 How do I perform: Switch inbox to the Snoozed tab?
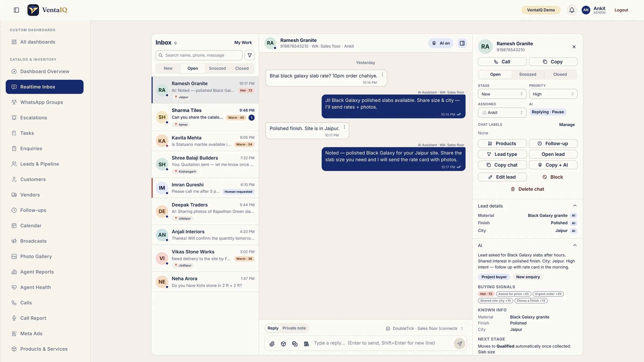(x=217, y=68)
